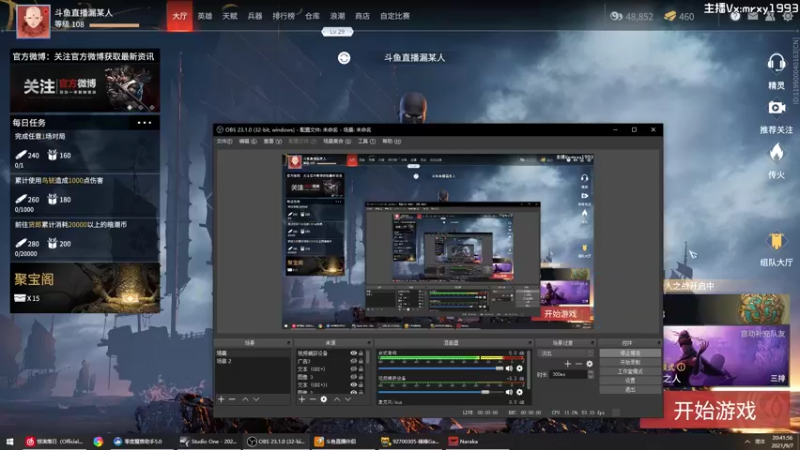Set the 视频捕获设备 volume slider
The image size is (800, 450).
tap(441, 392)
